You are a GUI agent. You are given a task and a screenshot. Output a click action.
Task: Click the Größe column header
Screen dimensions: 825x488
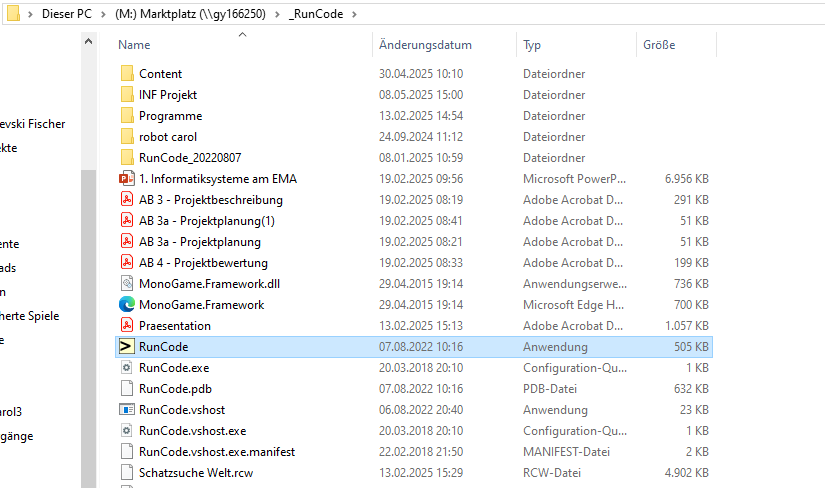click(658, 45)
